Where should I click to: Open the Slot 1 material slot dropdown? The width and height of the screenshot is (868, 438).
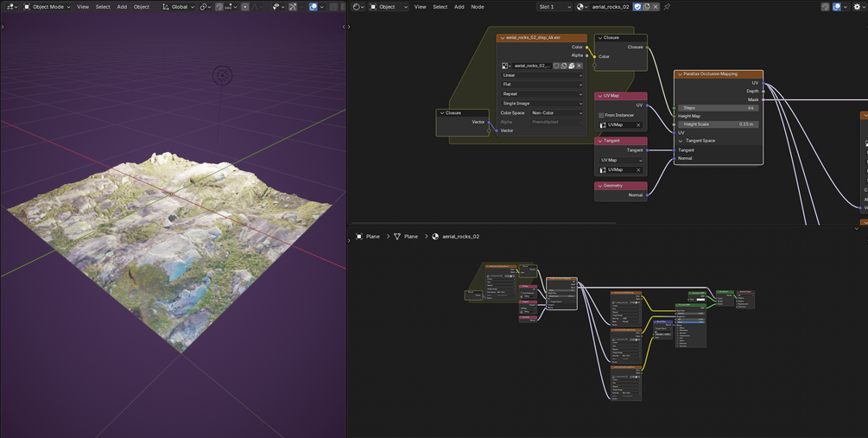(x=554, y=7)
